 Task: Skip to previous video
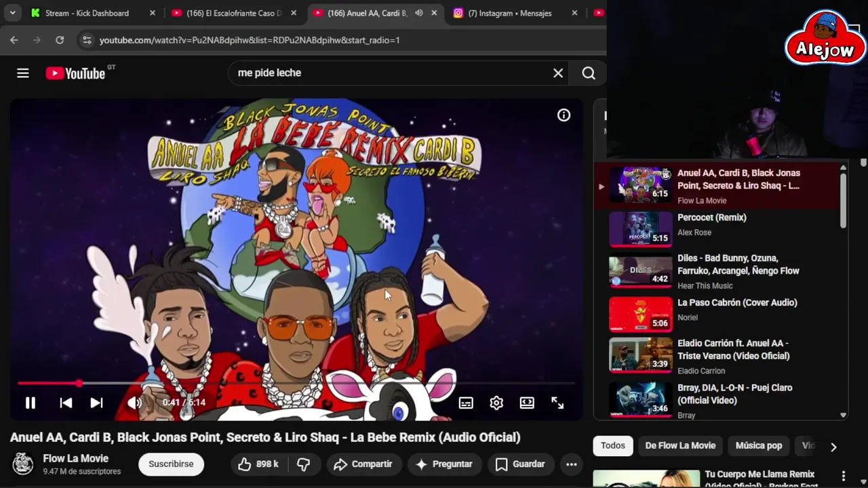pos(66,403)
